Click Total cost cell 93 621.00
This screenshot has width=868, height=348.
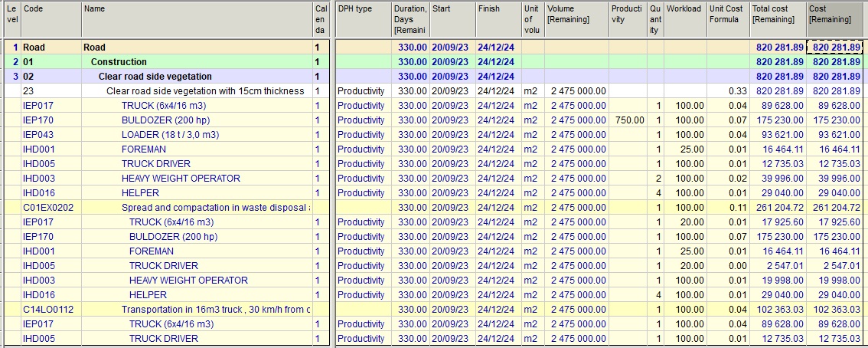tap(778, 135)
